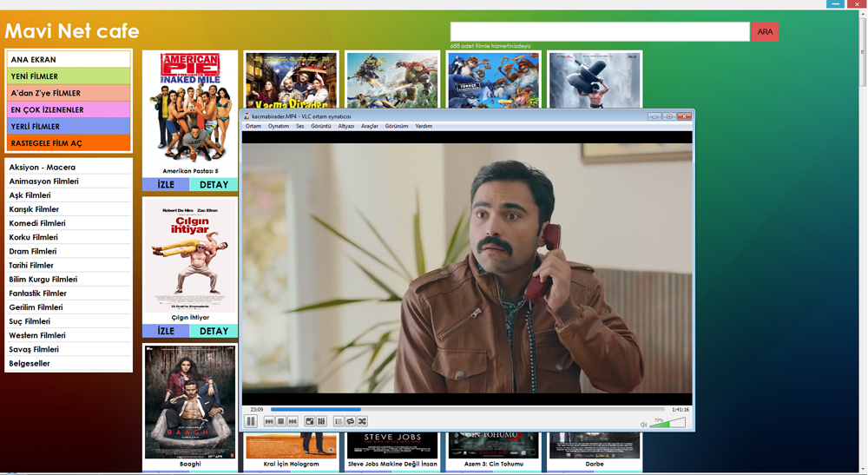Select Tarihi Filmler category
Screen dimensions: 868x475
pyautogui.click(x=69, y=265)
